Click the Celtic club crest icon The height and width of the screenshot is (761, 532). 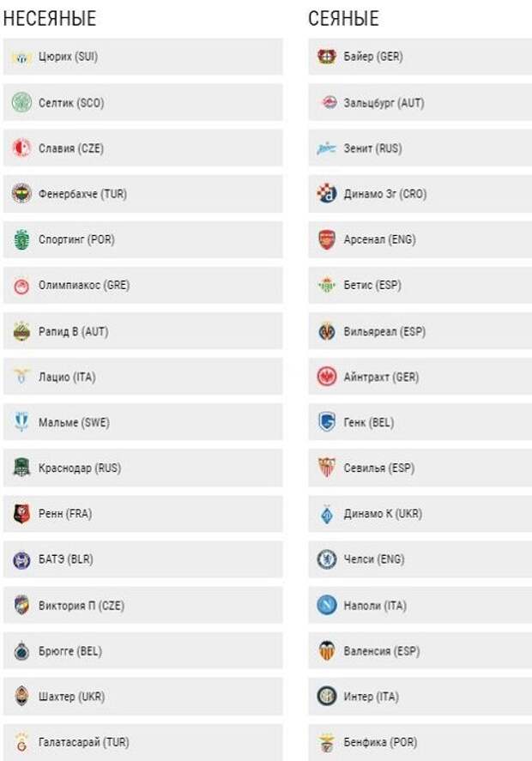point(21,103)
